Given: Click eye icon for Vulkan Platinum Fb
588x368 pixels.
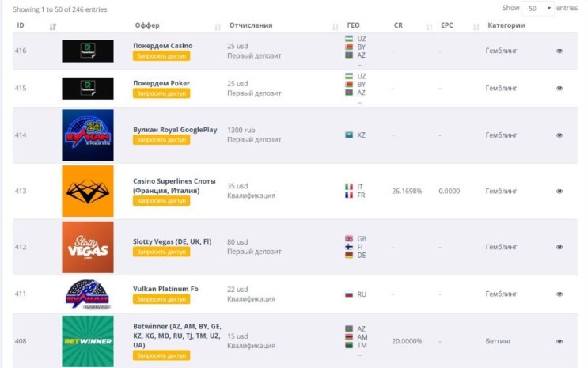Looking at the screenshot, I should click(560, 294).
